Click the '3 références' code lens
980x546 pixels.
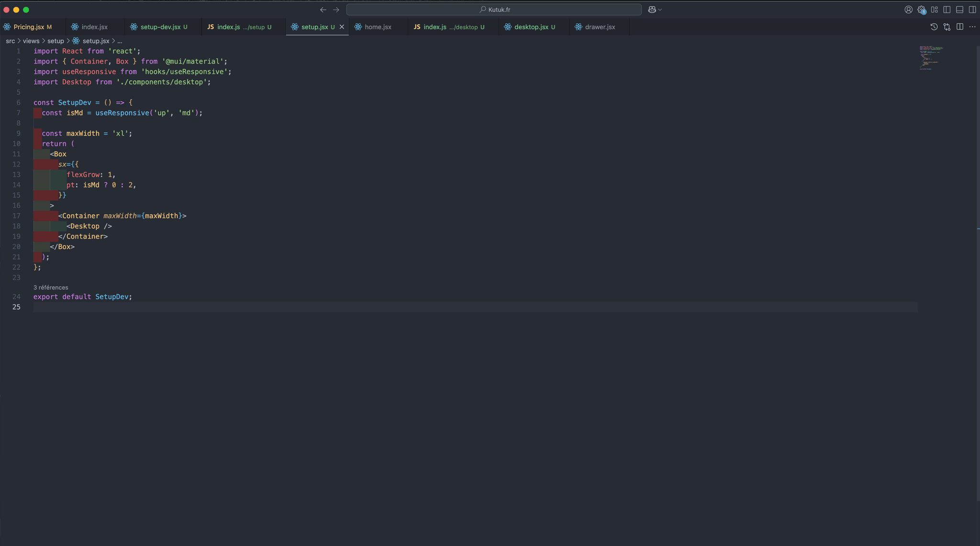51,287
